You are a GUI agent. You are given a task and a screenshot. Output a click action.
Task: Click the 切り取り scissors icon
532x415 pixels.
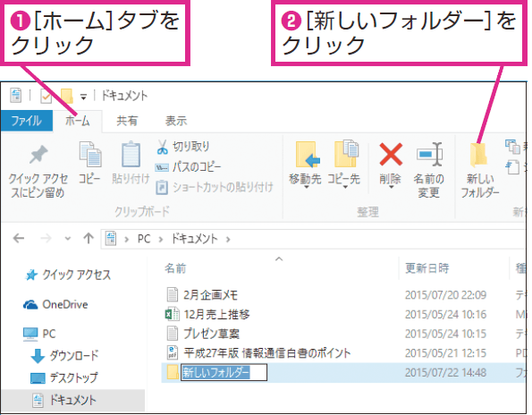tap(162, 147)
